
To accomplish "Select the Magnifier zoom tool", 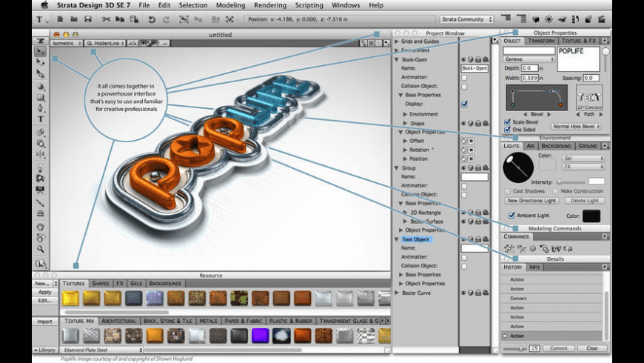I will [x=40, y=249].
